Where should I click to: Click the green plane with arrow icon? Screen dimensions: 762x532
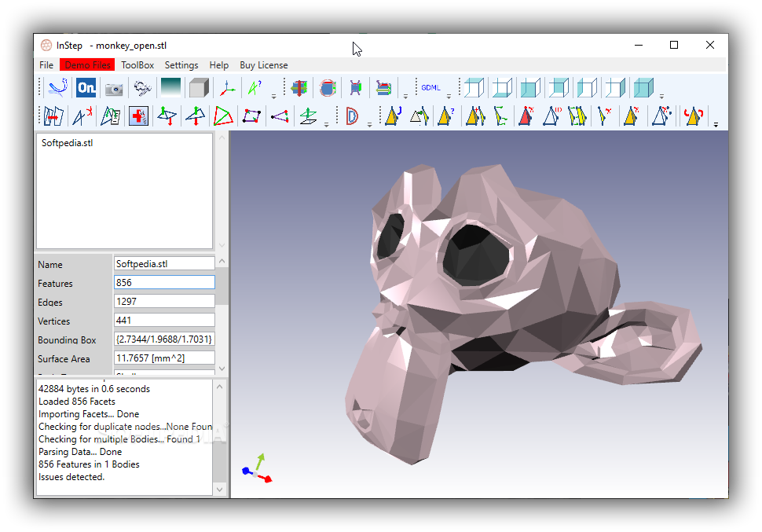[308, 116]
